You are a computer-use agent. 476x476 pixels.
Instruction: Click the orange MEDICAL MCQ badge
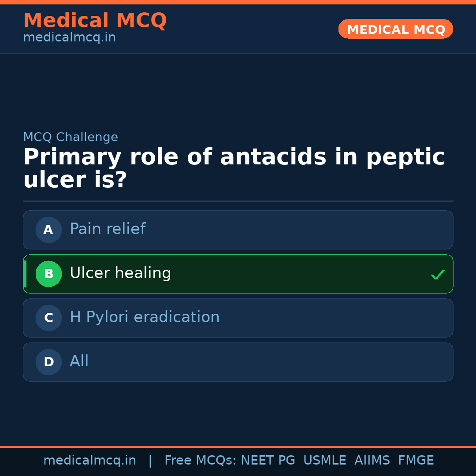[395, 29]
